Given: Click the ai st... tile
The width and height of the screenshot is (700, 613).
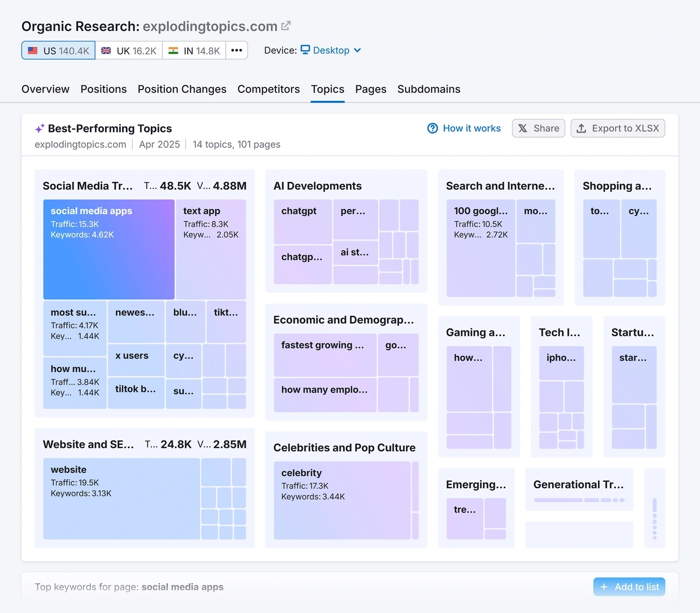Looking at the screenshot, I should coord(355,253).
